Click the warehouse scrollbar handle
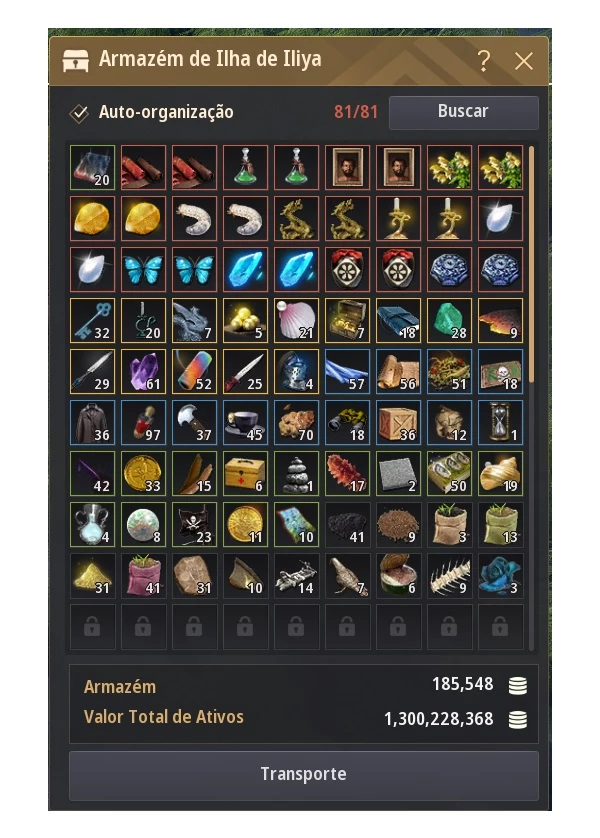Viewport: 600px width, 838px height. pos(531,265)
